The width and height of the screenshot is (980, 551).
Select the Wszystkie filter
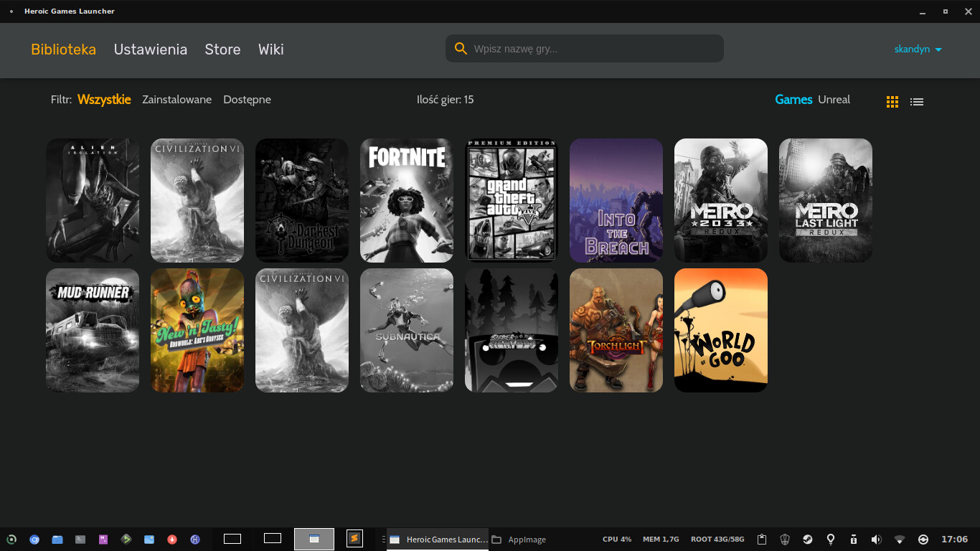point(104,100)
